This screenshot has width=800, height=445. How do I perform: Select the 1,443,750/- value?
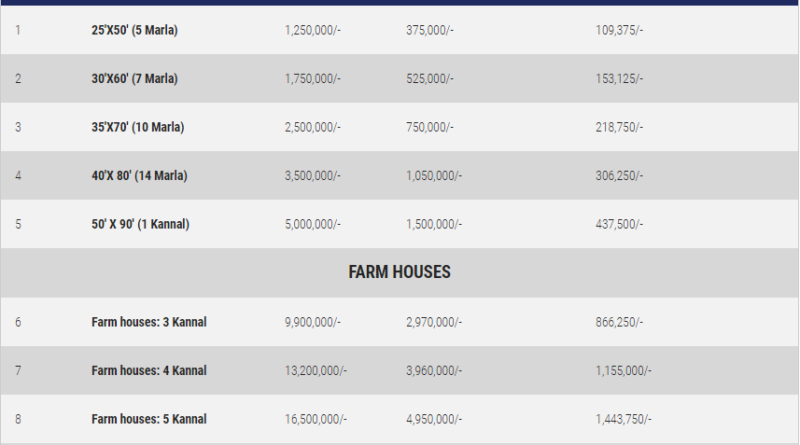click(623, 419)
